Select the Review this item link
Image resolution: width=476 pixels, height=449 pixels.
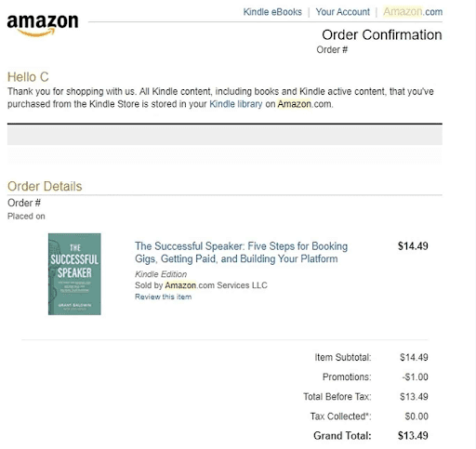click(x=163, y=297)
